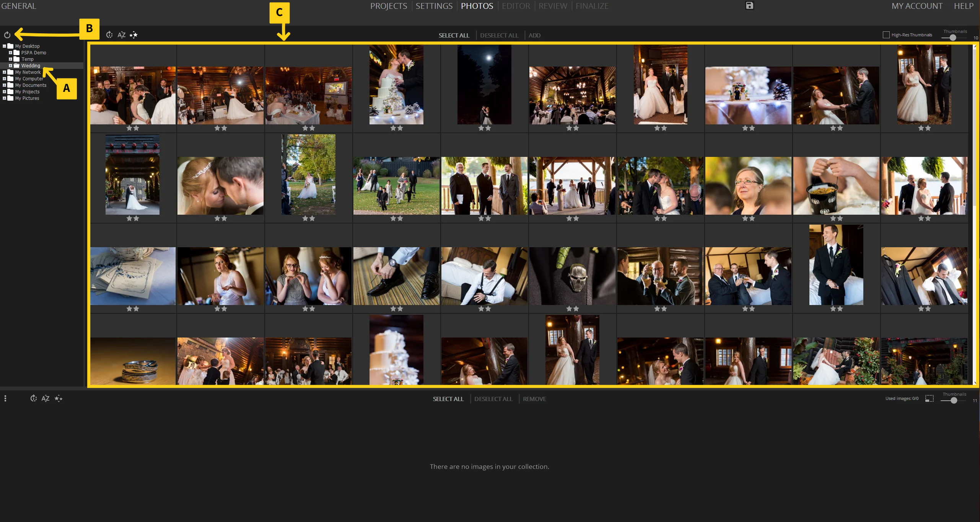Select the My Documents folder in tree
This screenshot has height=522, width=980.
point(31,85)
